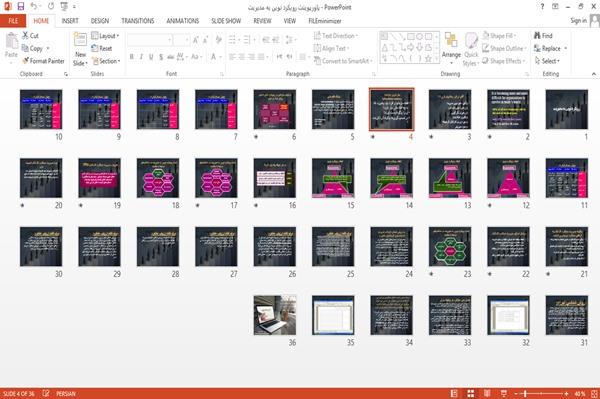The image size is (600, 399).
Task: Click spell check icon in status bar
Action: click(46, 393)
